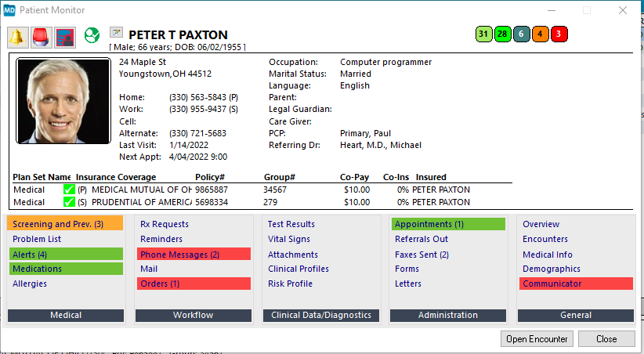The image size is (644, 354).
Task: Open Phone Messages (2)
Action: [x=194, y=255]
